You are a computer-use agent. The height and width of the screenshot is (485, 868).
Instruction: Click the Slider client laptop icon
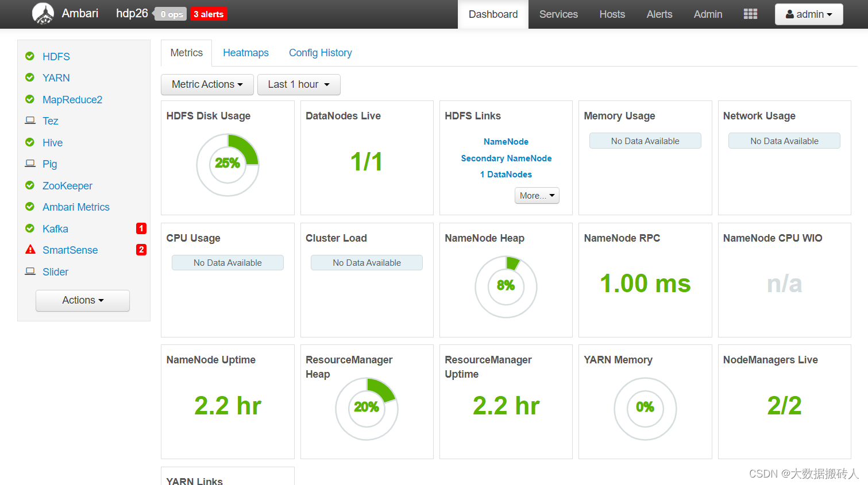coord(30,271)
